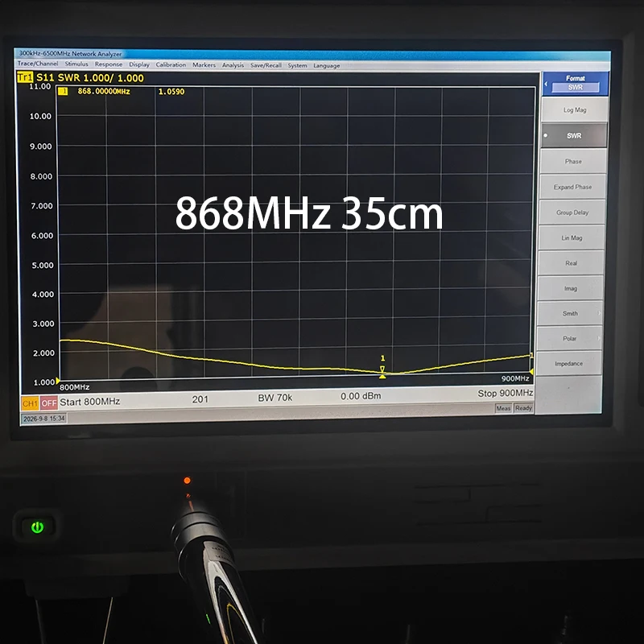Click the Format SWR header back arrow
This screenshot has height=644, width=644.
click(x=546, y=84)
